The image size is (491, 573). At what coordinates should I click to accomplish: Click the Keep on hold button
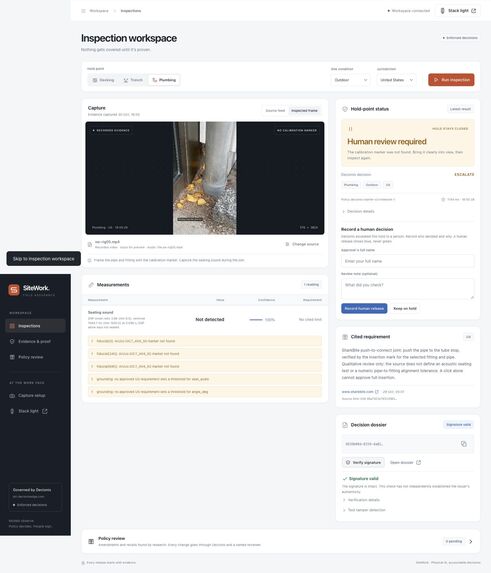pos(404,308)
